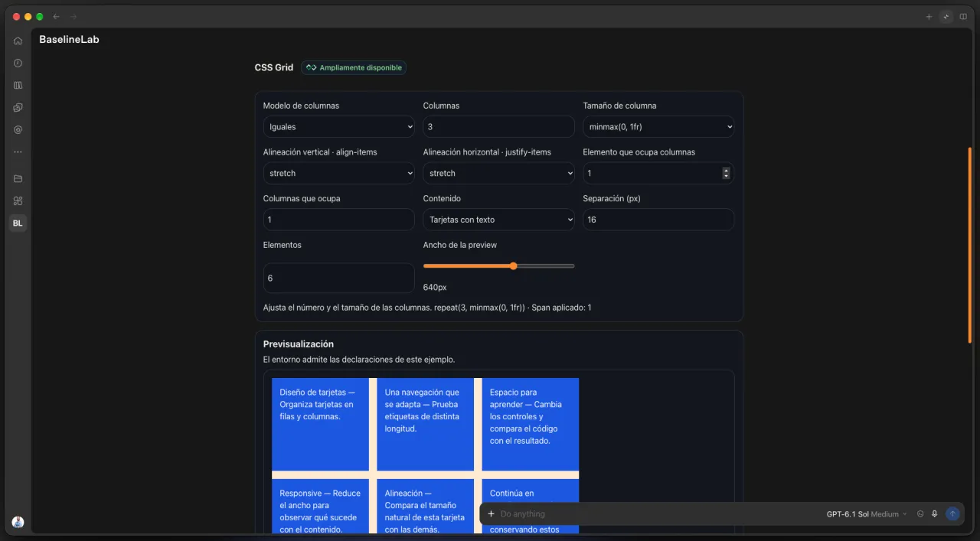Open the three-dots more sidebar icon
Image resolution: width=980 pixels, height=541 pixels.
(x=18, y=152)
